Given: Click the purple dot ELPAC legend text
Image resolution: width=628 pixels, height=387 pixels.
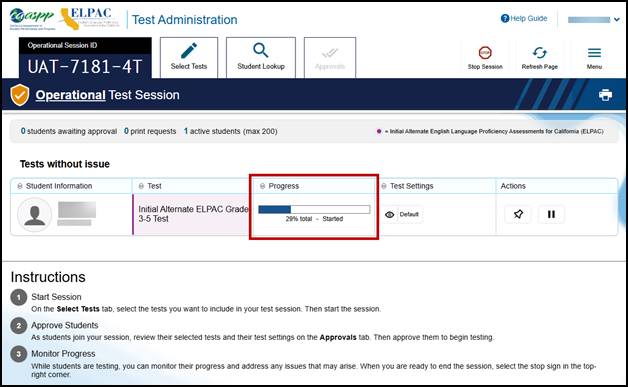Looking at the screenshot, I should pos(490,131).
